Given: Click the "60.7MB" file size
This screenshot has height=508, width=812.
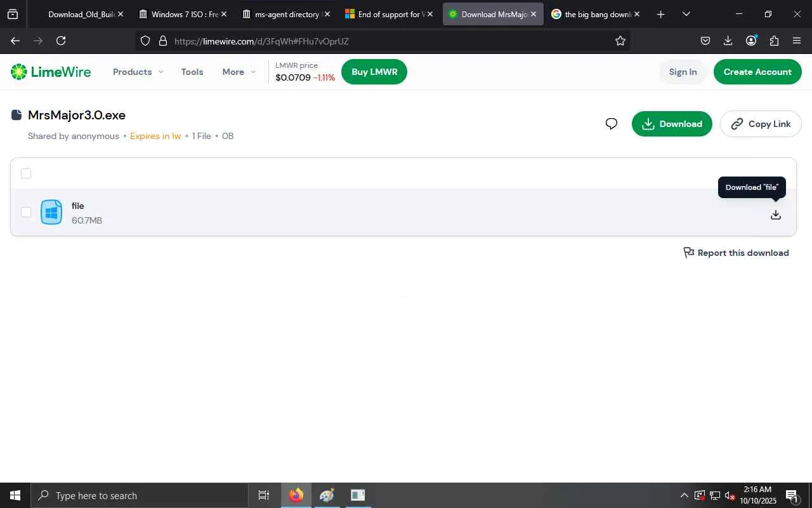Looking at the screenshot, I should 87,220.
